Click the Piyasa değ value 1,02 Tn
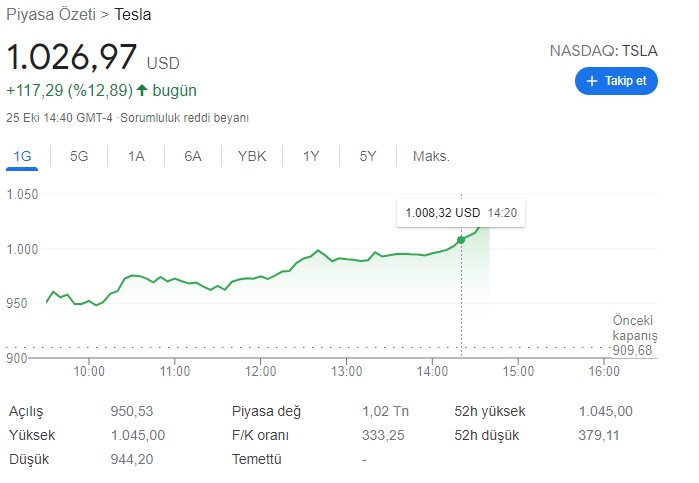Screen dimensions: 699x483 [385, 411]
